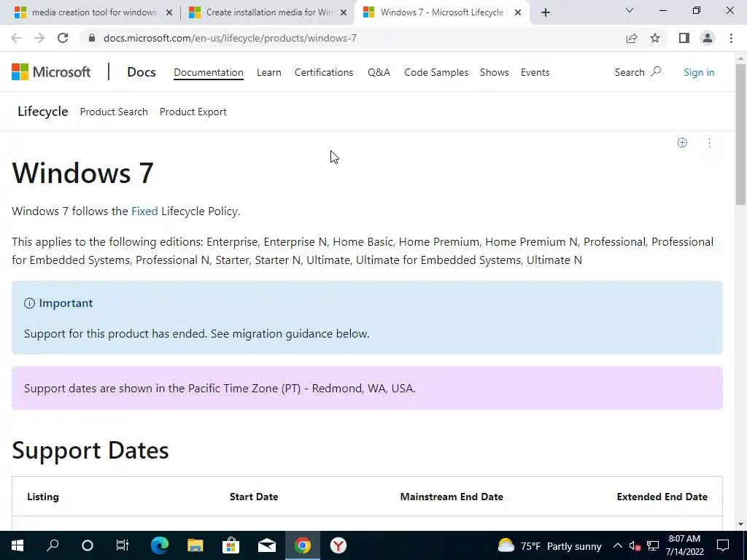
Task: Click the browser Forward arrow
Action: click(39, 38)
